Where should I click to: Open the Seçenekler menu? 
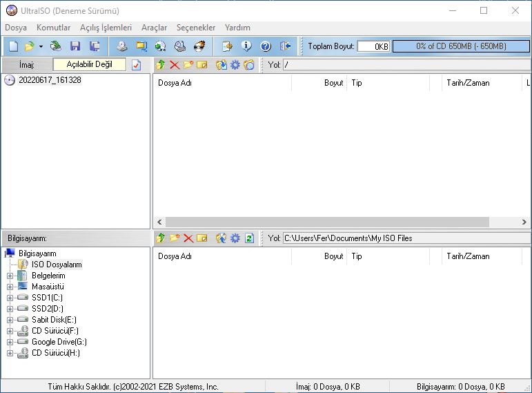[x=196, y=28]
